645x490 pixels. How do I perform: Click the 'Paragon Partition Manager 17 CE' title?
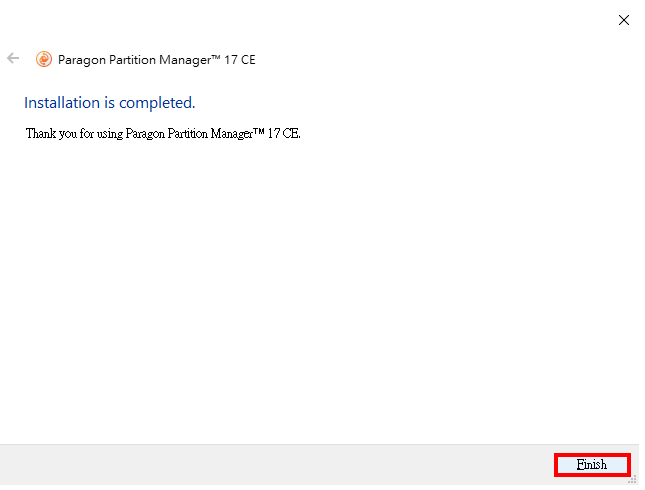[x=157, y=60]
